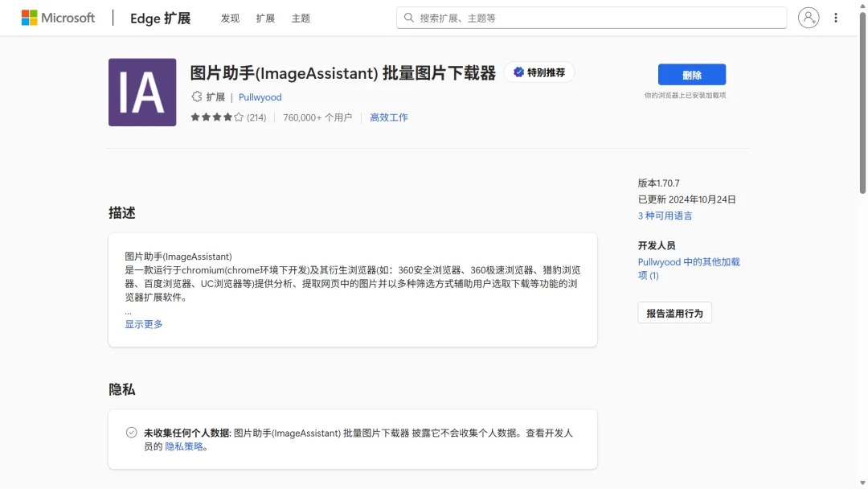The image size is (868, 489).
Task: Click the 删除 button
Action: 691,75
